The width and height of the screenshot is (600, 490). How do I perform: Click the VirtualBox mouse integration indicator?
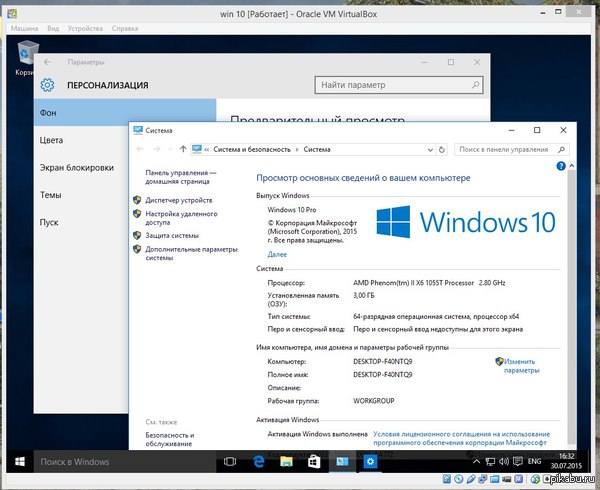pos(535,479)
